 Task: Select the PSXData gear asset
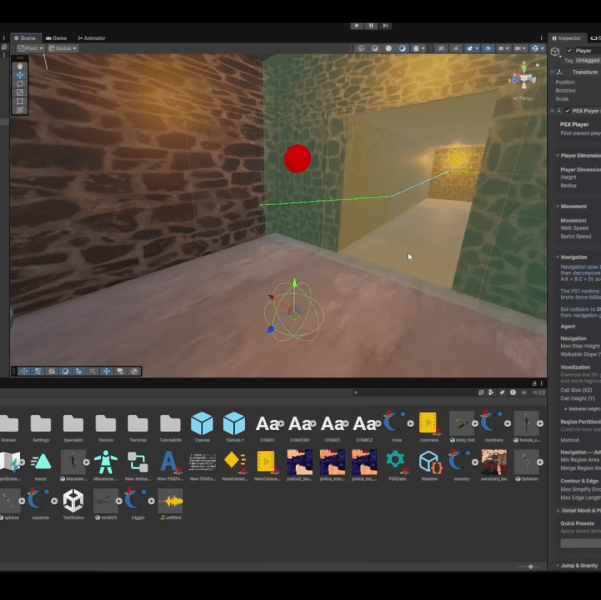click(x=397, y=462)
